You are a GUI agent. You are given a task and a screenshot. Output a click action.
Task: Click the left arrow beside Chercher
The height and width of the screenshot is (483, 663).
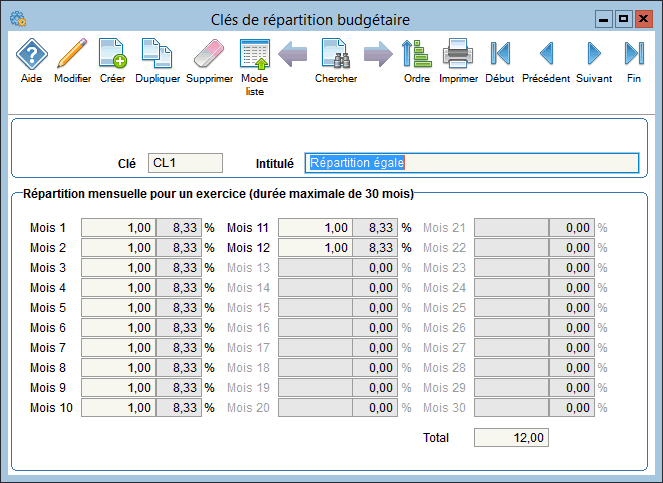[293, 54]
